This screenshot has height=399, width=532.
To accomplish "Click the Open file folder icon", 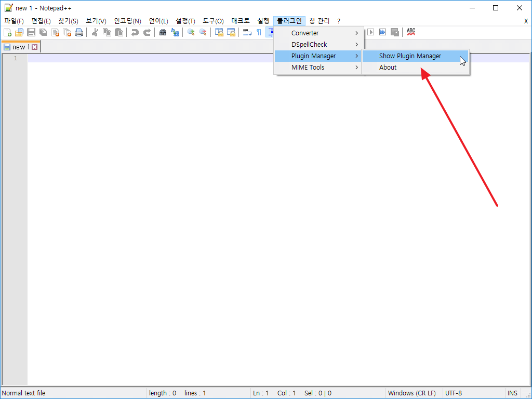I will pos(19,32).
